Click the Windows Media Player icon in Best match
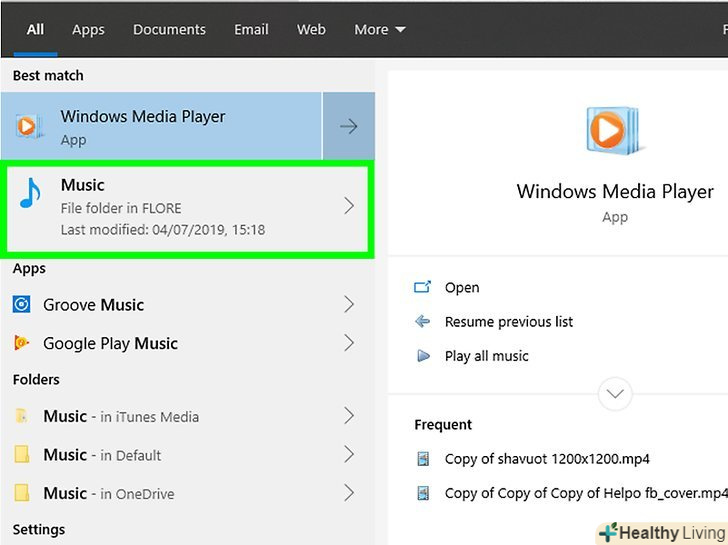Image resolution: width=728 pixels, height=545 pixels. pyautogui.click(x=27, y=126)
